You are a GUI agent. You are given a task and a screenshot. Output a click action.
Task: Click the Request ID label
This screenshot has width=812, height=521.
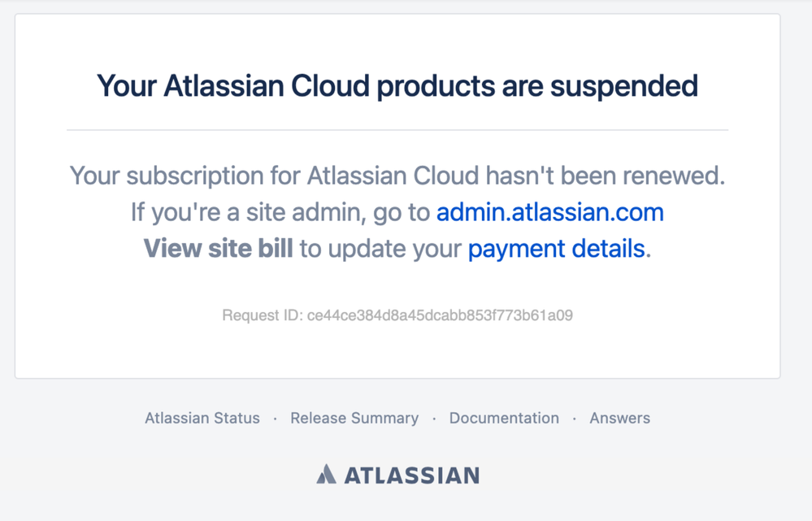click(x=262, y=315)
